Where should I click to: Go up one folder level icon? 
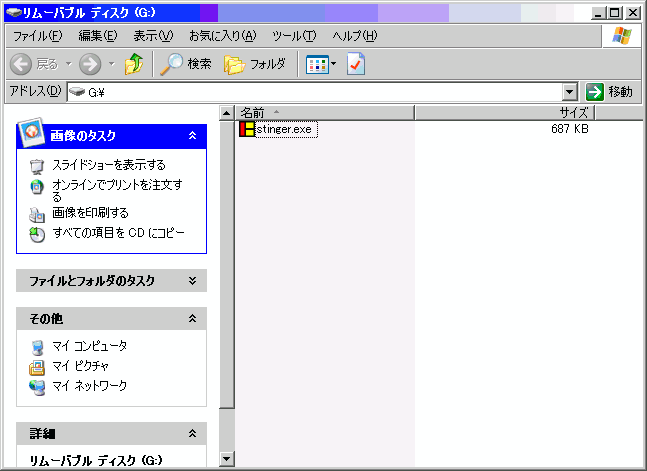[x=134, y=64]
